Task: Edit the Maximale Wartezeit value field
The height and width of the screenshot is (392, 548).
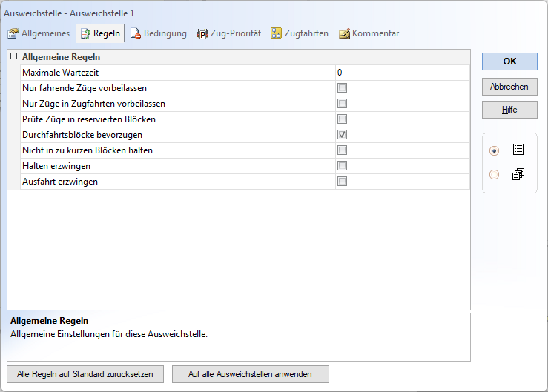Action: coord(402,73)
